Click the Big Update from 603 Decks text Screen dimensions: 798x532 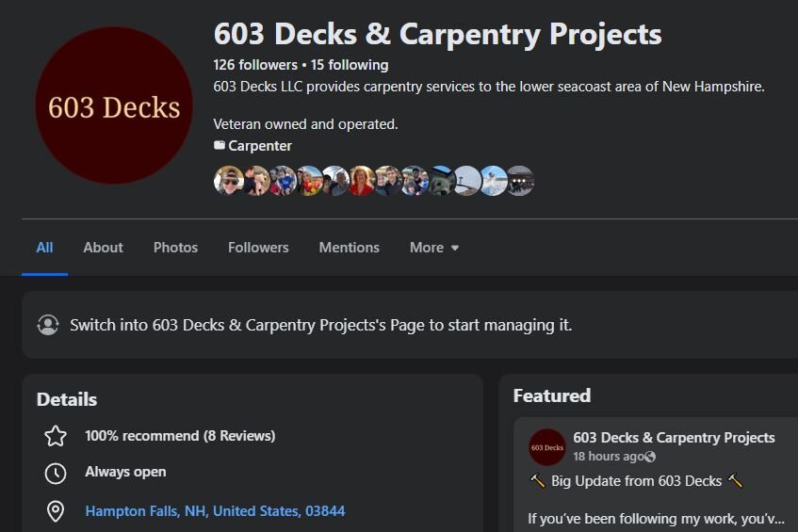click(636, 481)
